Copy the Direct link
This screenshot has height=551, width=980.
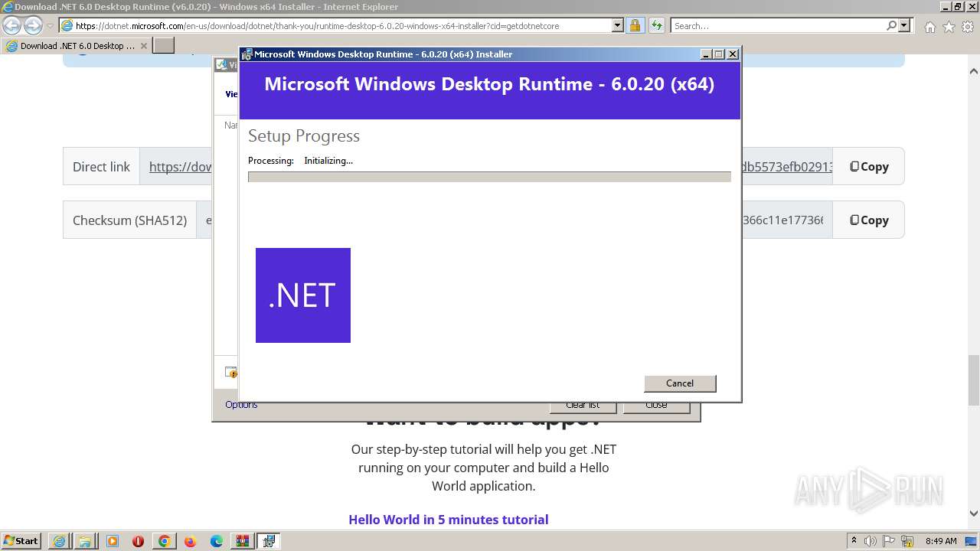tap(868, 166)
